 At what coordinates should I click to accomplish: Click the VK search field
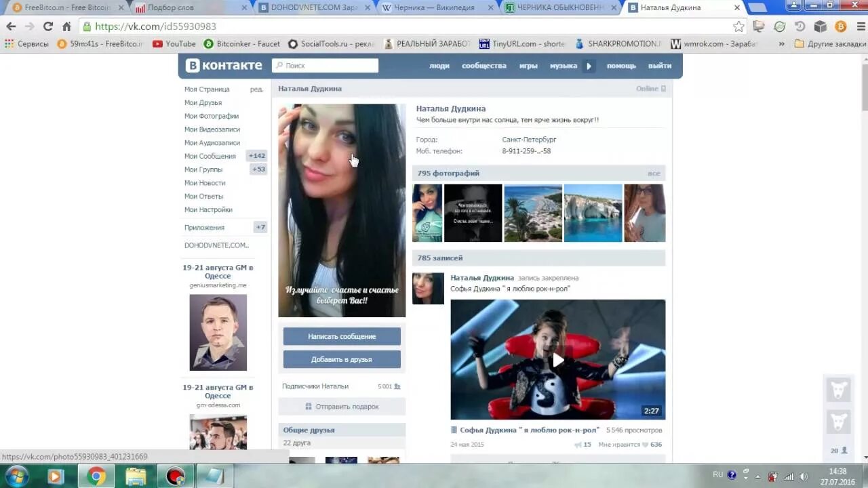click(325, 66)
